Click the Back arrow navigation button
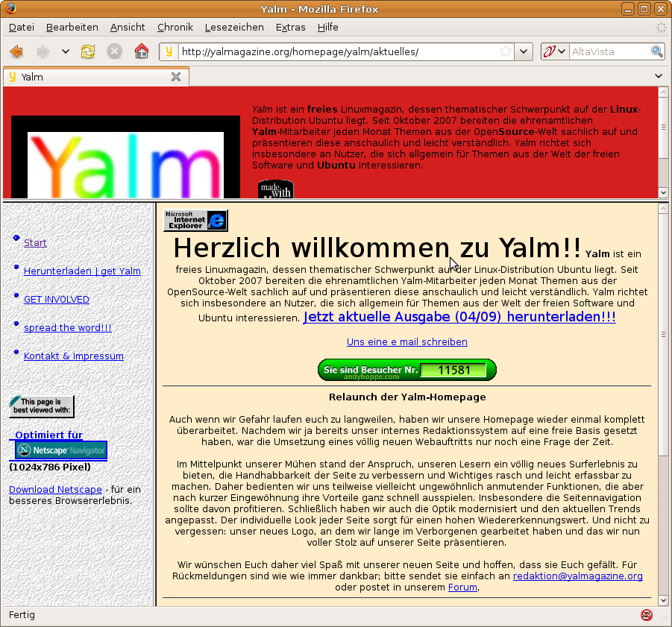This screenshot has width=672, height=627. [16, 52]
